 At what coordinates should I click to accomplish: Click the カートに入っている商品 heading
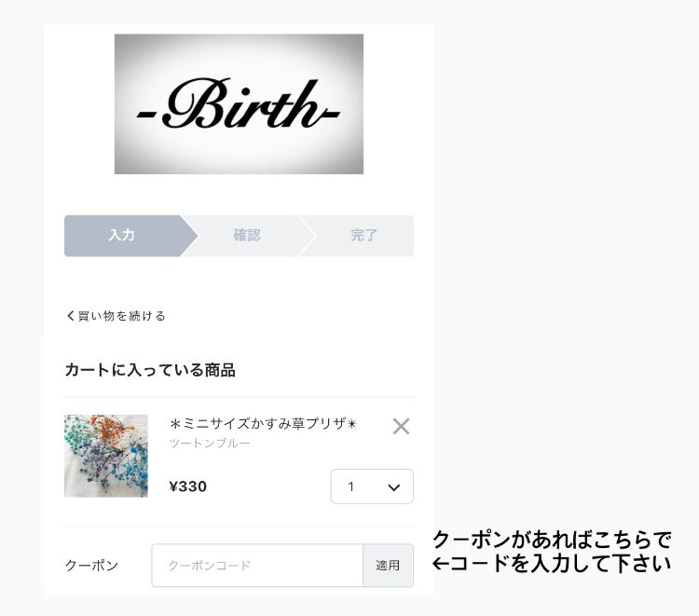click(x=150, y=370)
